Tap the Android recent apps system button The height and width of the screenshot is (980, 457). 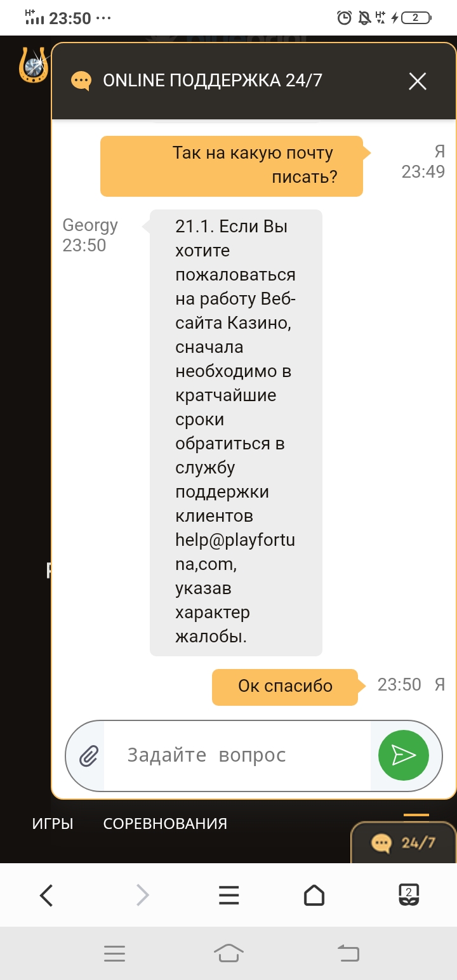click(x=114, y=953)
